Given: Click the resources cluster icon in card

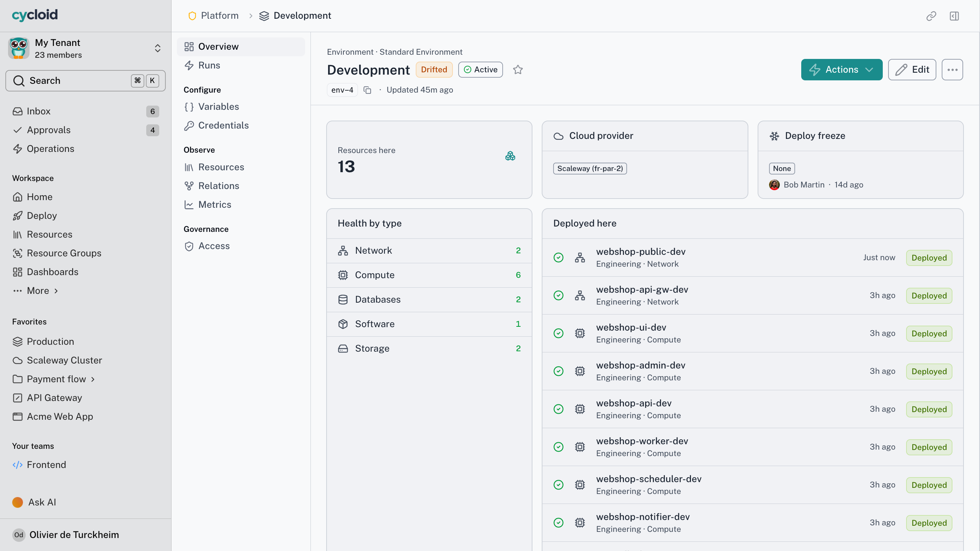Looking at the screenshot, I should pos(510,156).
